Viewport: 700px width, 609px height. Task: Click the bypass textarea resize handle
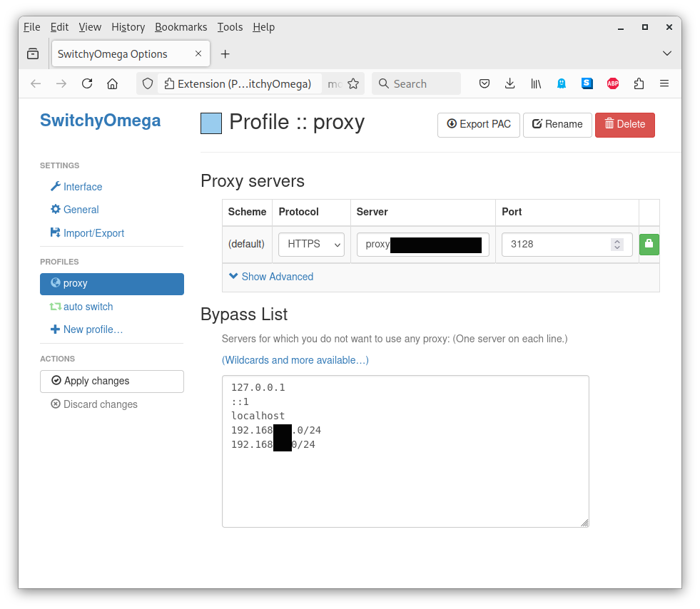coord(584,523)
